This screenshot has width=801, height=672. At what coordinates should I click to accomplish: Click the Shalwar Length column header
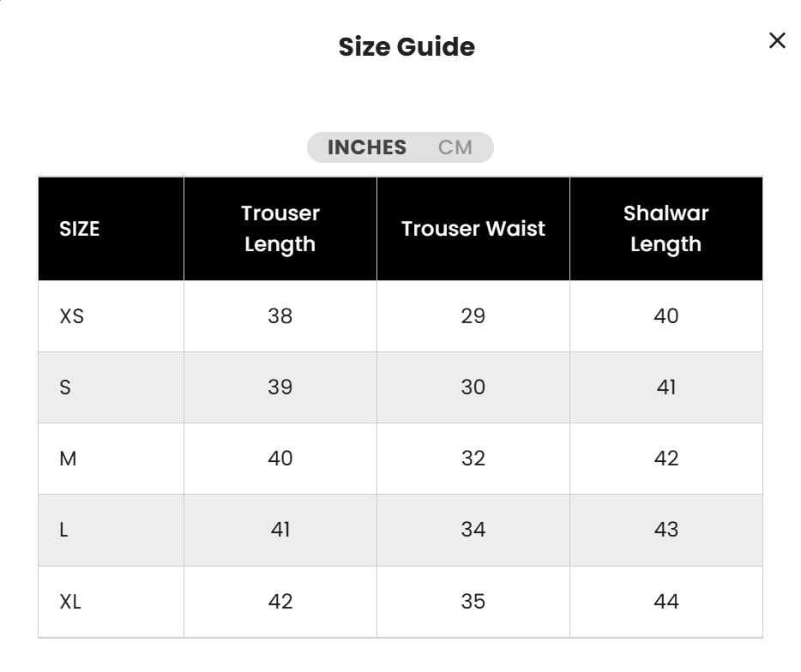click(x=666, y=229)
